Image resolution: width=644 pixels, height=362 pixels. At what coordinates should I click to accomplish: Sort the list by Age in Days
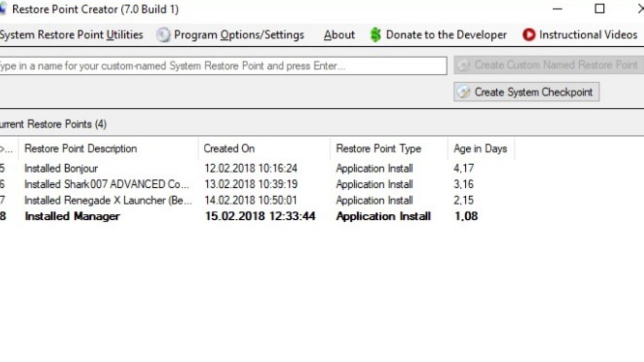tap(479, 149)
